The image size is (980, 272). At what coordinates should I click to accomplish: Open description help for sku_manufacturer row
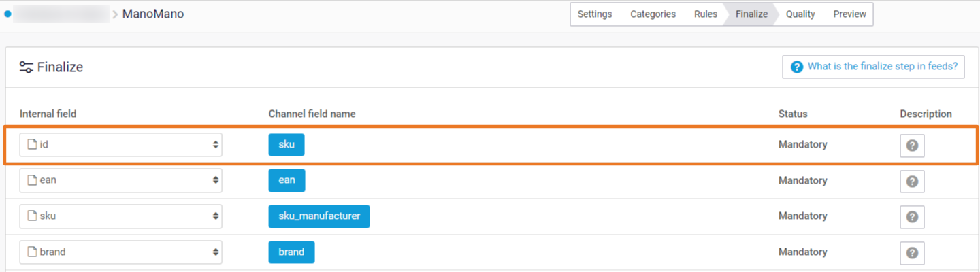pos(912,217)
